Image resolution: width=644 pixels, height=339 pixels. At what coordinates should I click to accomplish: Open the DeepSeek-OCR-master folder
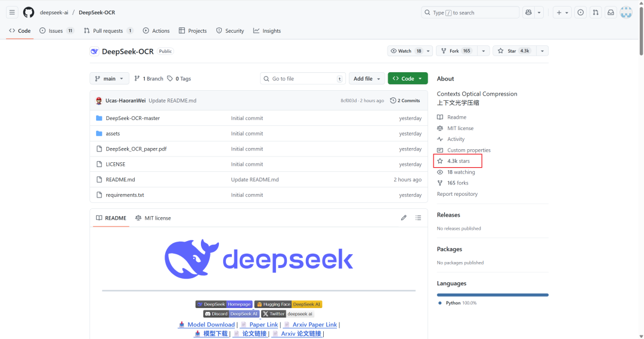pos(132,118)
